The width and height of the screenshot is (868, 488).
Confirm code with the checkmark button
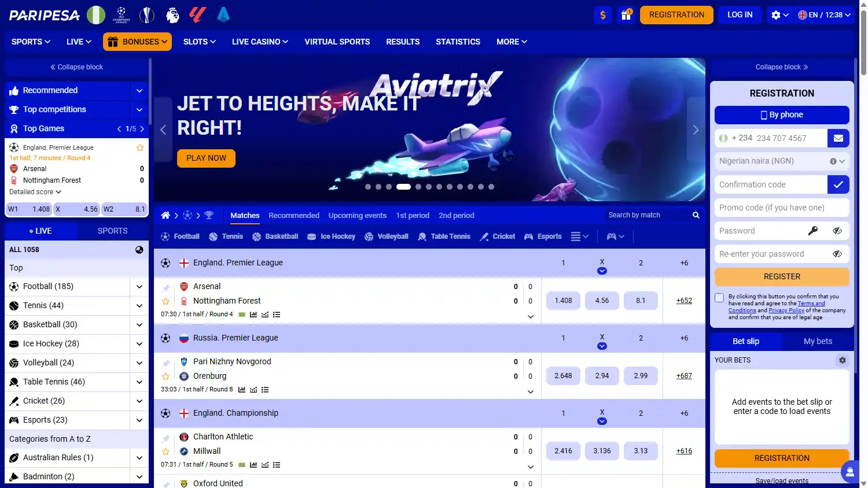(x=838, y=184)
